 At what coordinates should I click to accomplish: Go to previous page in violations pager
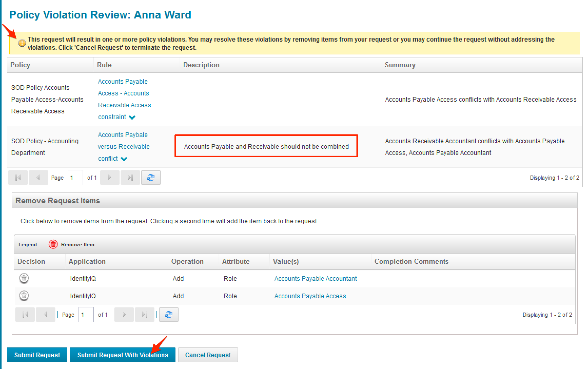point(38,178)
